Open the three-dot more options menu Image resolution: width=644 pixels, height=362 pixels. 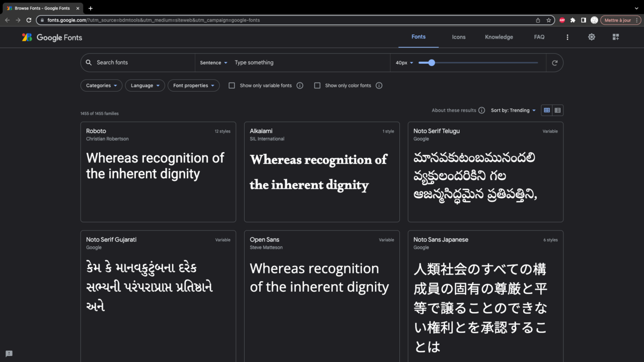(x=567, y=37)
